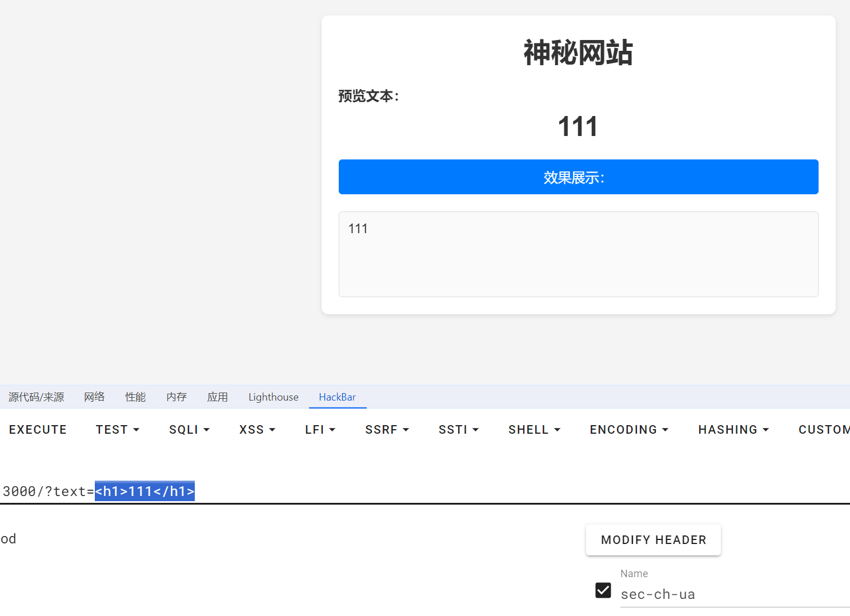This screenshot has width=850, height=616.
Task: Click the 111 output text box
Action: (x=579, y=254)
